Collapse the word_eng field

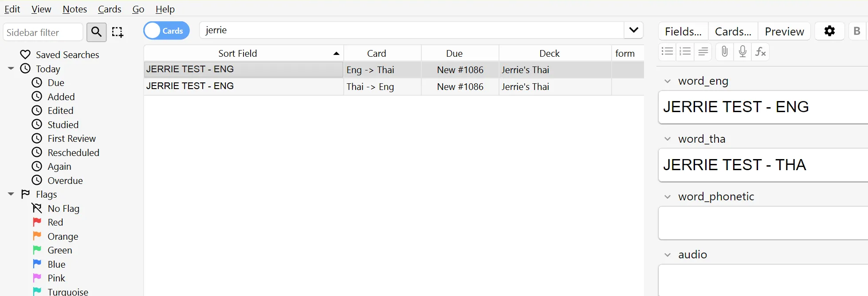[x=668, y=81]
